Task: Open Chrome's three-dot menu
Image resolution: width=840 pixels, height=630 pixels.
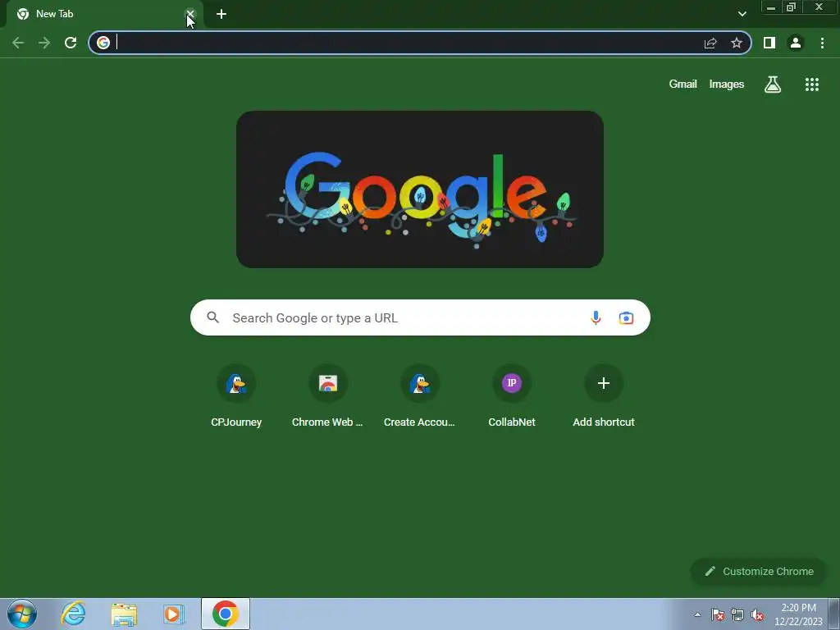Action: click(x=822, y=43)
